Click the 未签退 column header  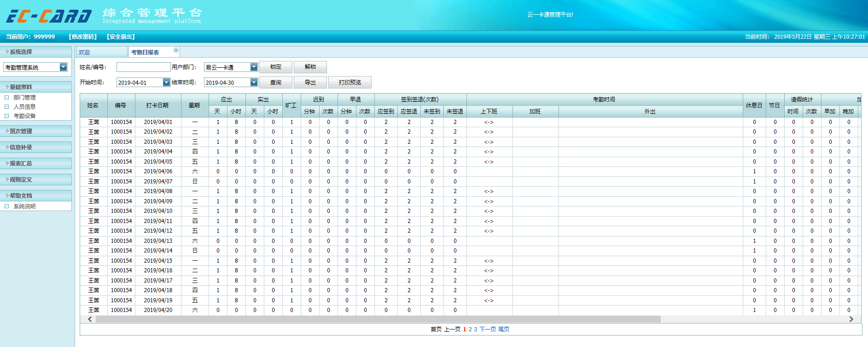[455, 112]
